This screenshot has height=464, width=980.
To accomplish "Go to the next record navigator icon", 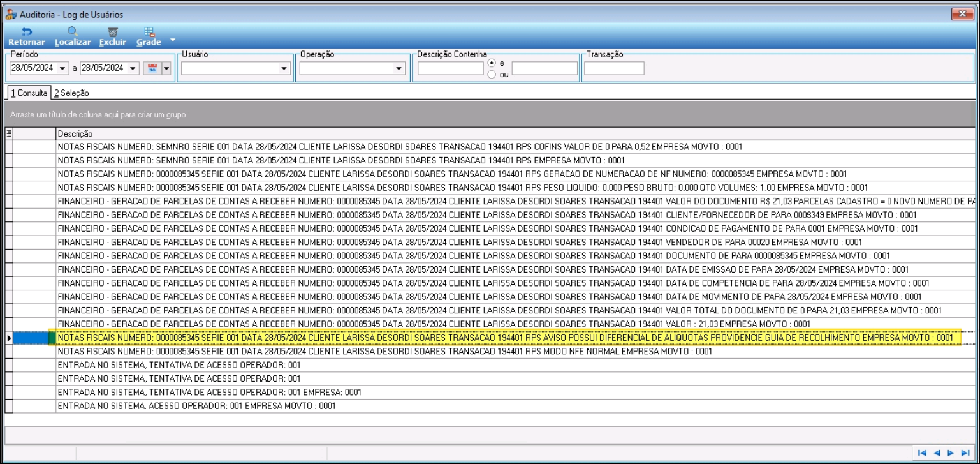I will click(951, 453).
